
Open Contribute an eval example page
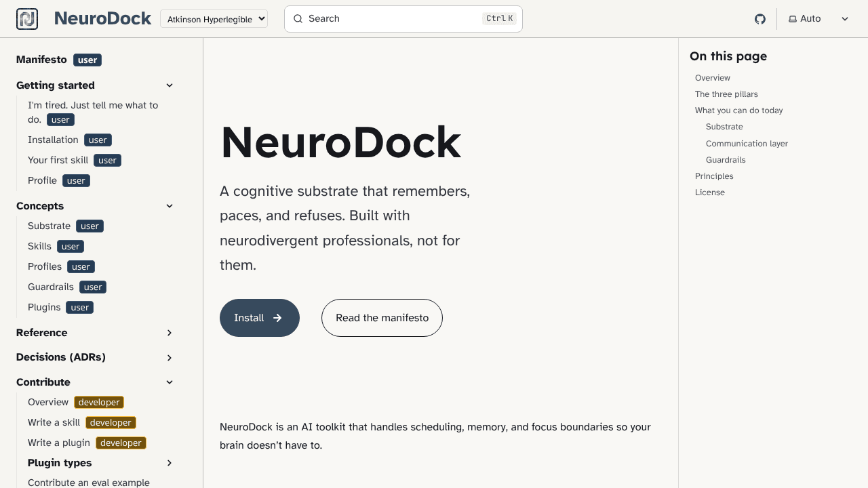click(89, 483)
